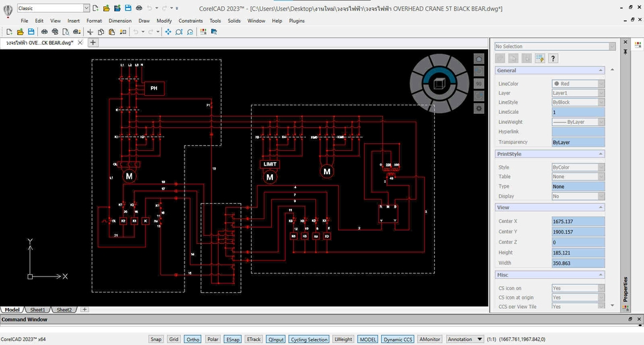The image size is (644, 345).
Task: Pin the Properties palette with pushpin icon
Action: (x=625, y=52)
